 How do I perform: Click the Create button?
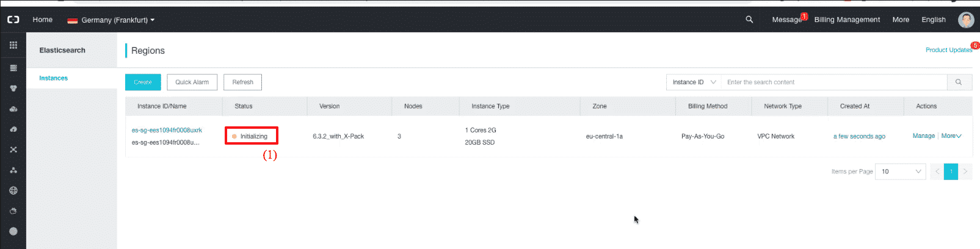point(143,82)
